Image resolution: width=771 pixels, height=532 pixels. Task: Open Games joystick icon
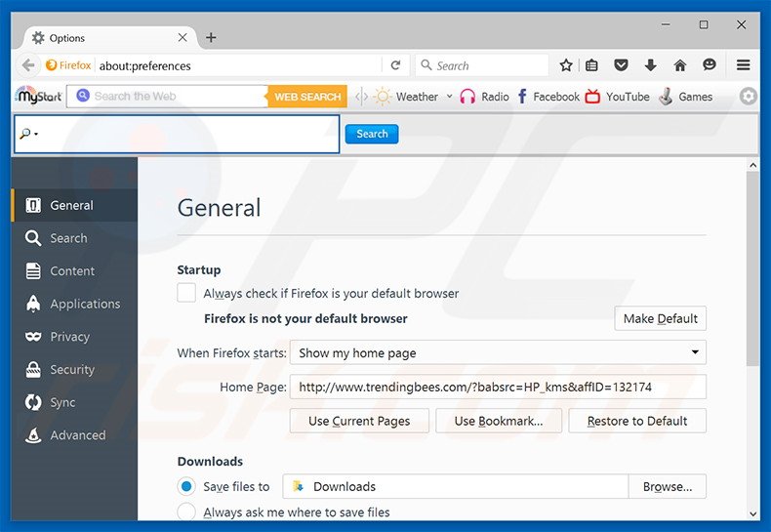pyautogui.click(x=666, y=97)
